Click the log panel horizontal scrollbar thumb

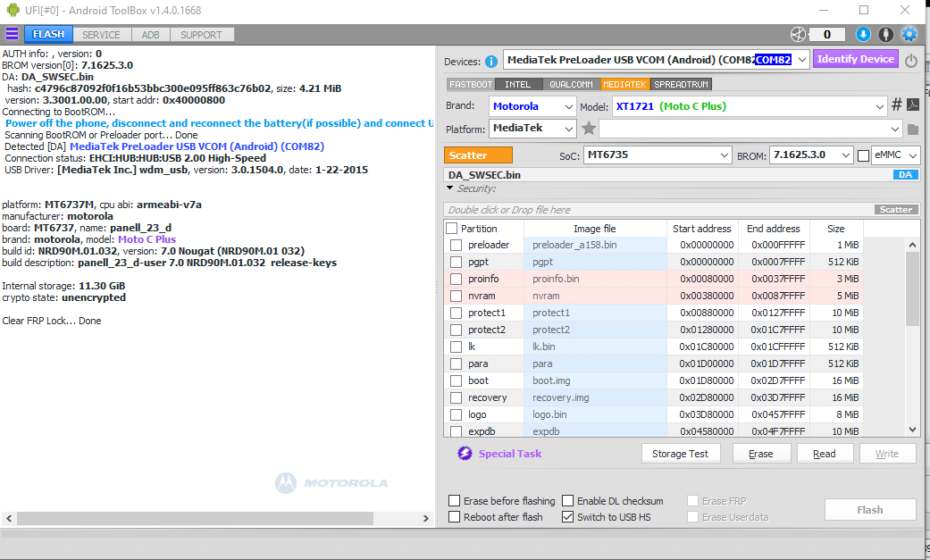[195, 518]
